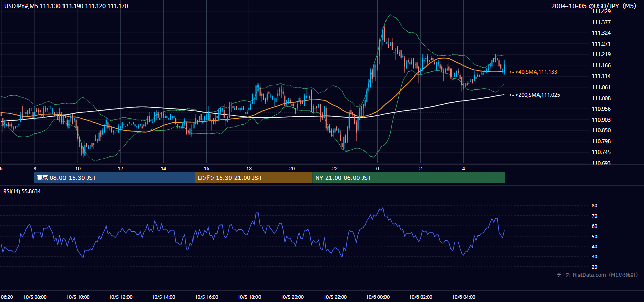Click RSI scale value 80
This screenshot has height=302, width=644.
pos(595,206)
